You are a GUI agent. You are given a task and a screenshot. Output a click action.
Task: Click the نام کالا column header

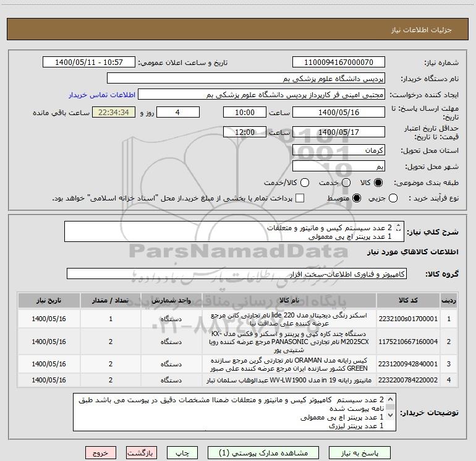289,301
